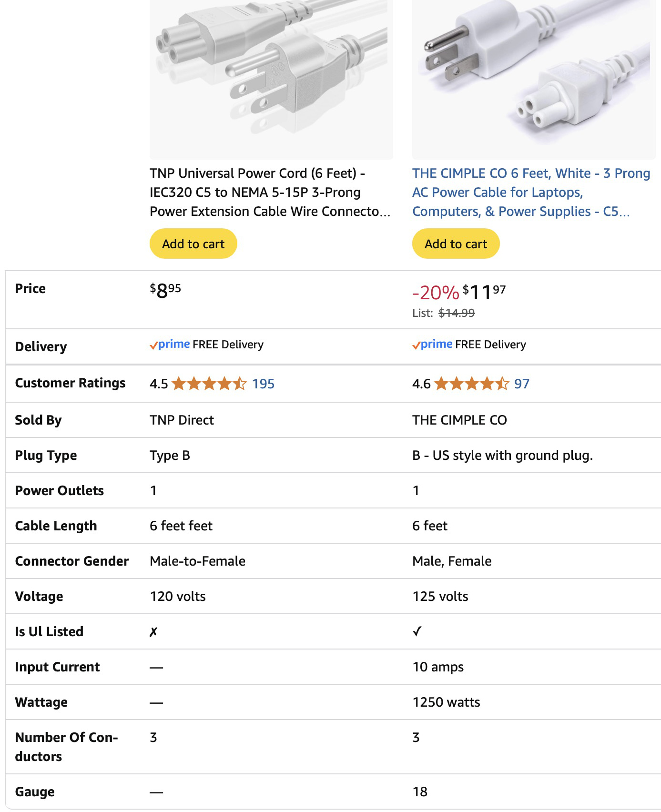Click the $11.97 discounted price

(484, 292)
